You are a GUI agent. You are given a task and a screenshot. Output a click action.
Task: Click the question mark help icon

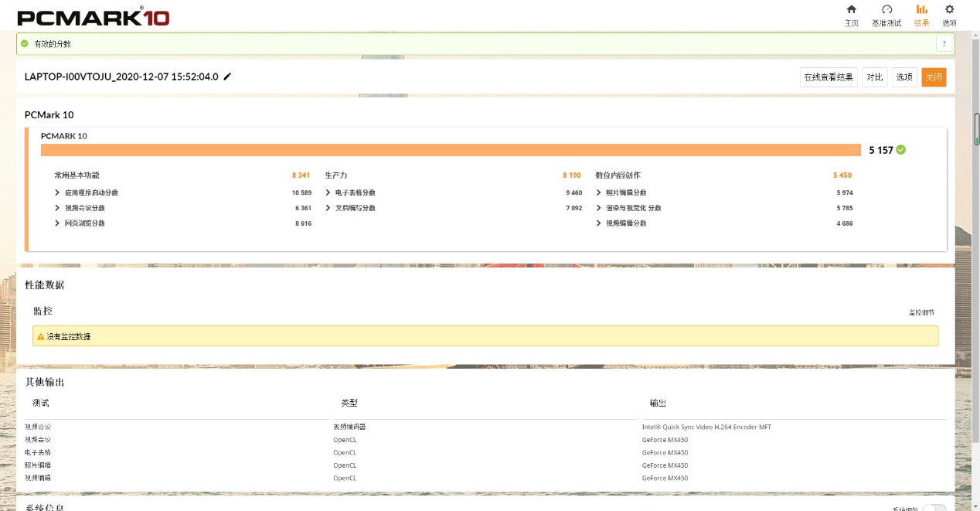(944, 44)
